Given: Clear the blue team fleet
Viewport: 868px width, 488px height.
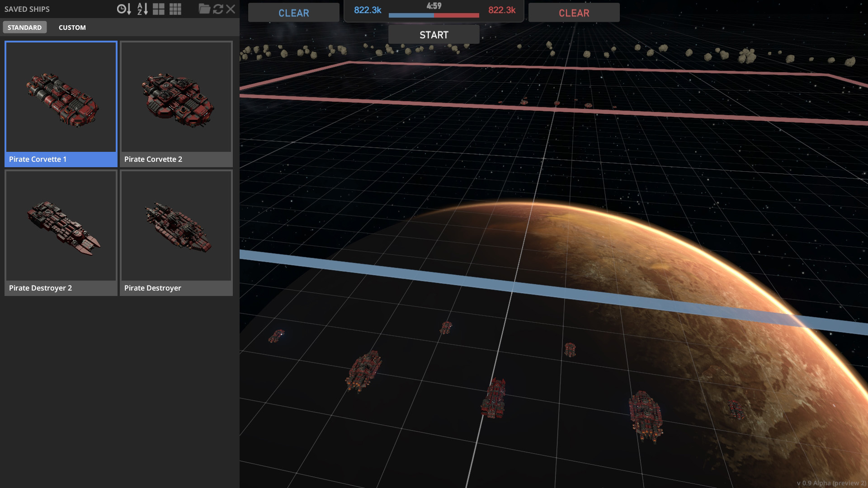Looking at the screenshot, I should pos(294,13).
